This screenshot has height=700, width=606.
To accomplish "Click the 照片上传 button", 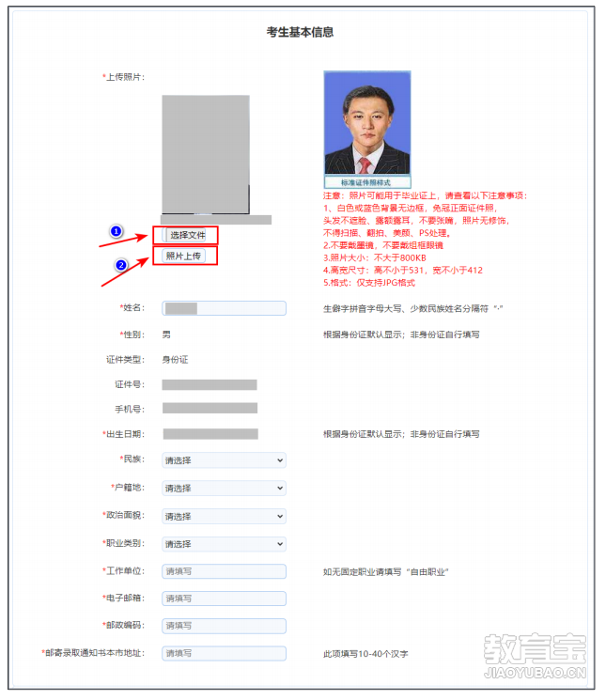I will coord(183,256).
